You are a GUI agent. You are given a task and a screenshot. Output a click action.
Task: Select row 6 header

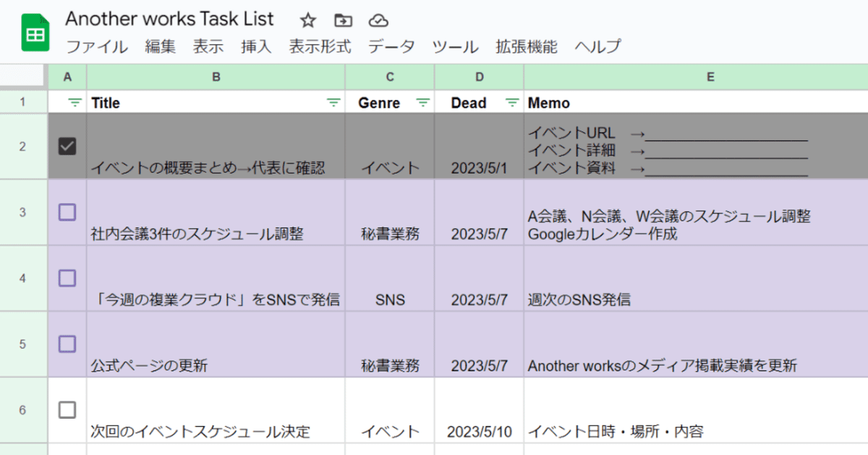[x=23, y=410]
